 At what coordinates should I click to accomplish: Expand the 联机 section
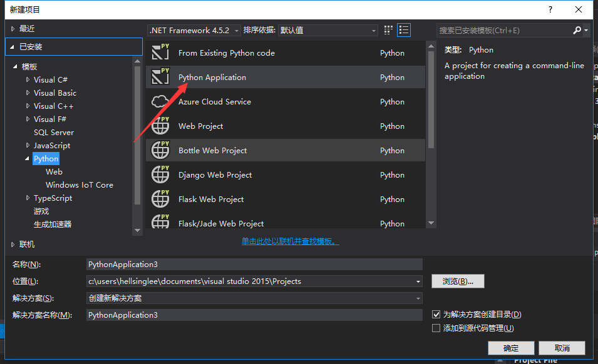[x=13, y=245]
